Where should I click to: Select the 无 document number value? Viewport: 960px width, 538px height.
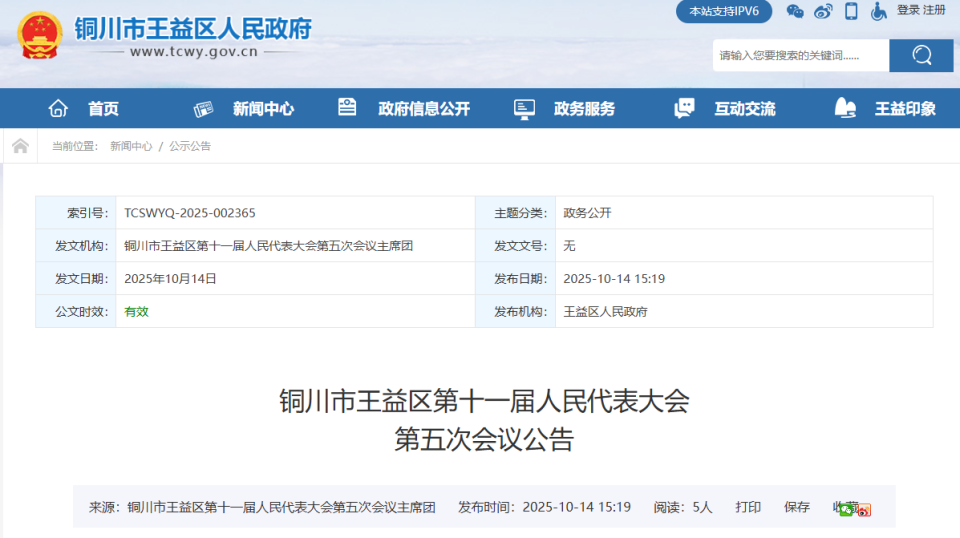[569, 246]
